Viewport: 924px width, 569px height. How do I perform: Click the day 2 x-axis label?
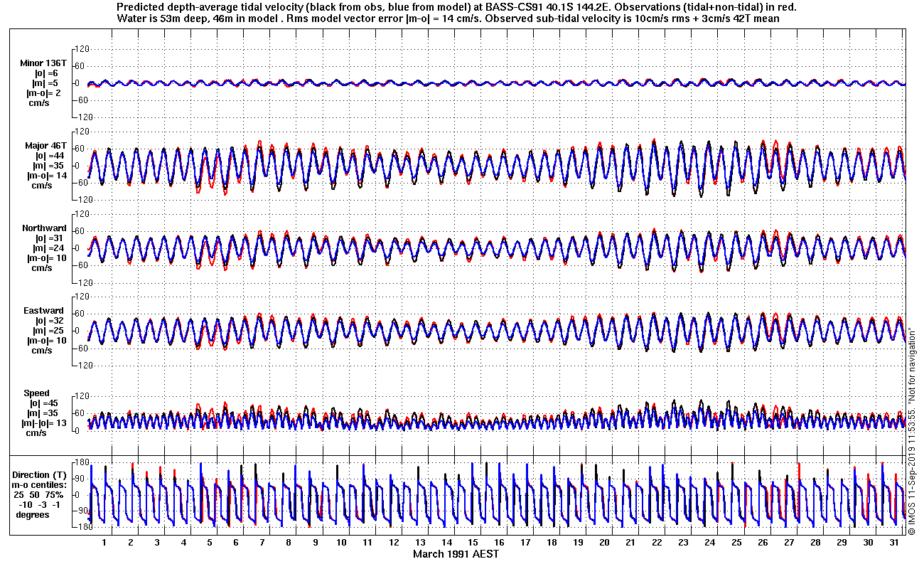point(130,542)
